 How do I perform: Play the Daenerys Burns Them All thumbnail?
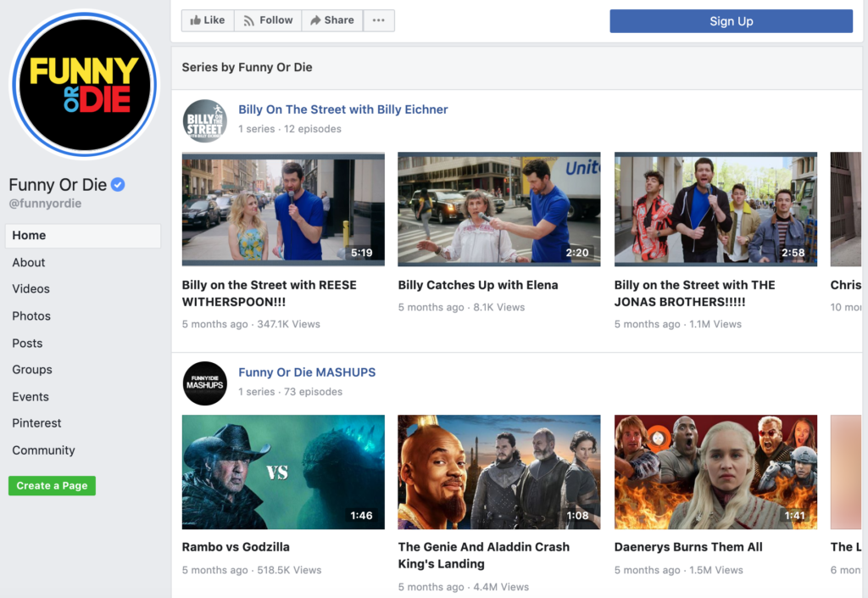(x=715, y=472)
